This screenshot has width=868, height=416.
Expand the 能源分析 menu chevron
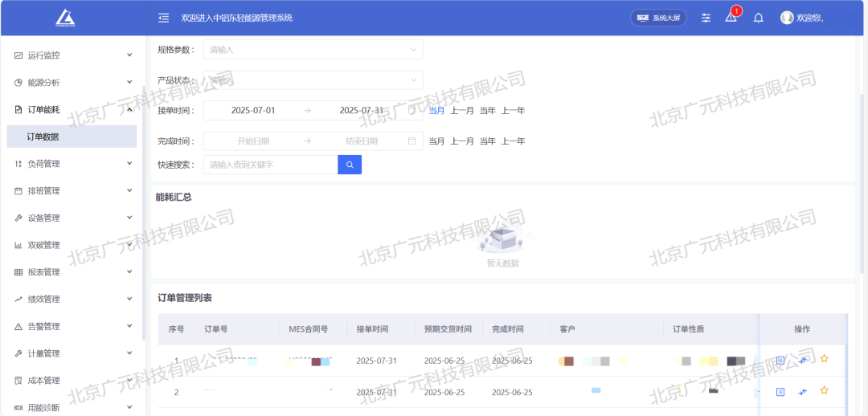click(x=129, y=82)
